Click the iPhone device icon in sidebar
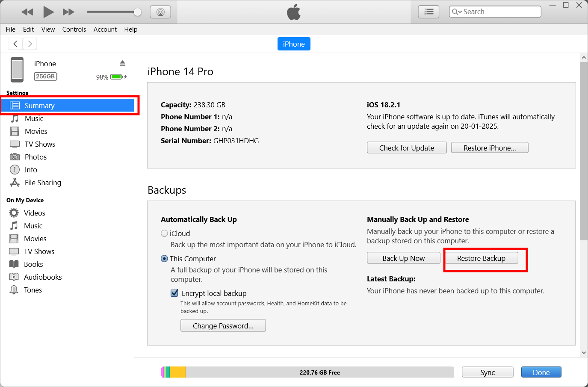Viewport: 588px width, 387px height. tap(17, 70)
